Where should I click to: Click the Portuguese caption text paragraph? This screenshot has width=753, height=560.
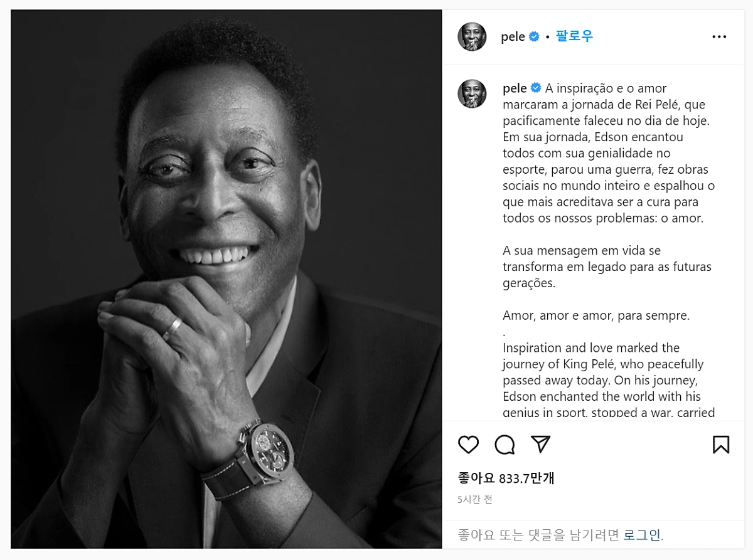(x=609, y=153)
